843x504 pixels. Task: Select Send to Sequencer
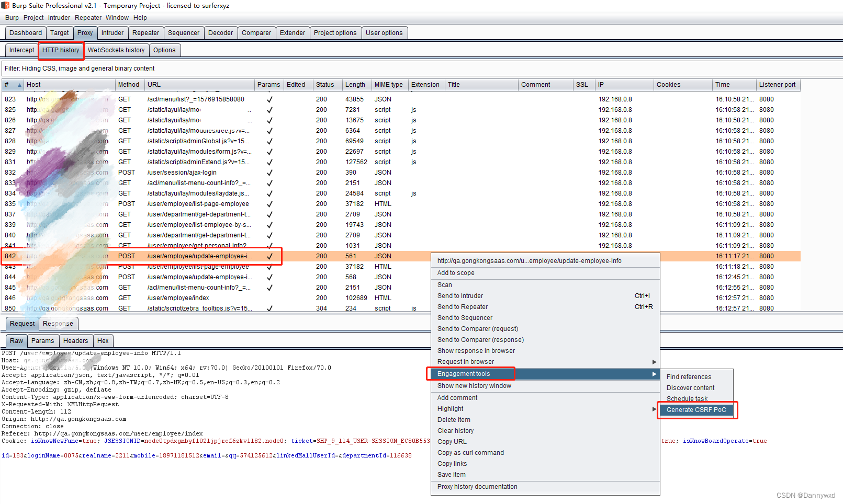click(x=545, y=318)
